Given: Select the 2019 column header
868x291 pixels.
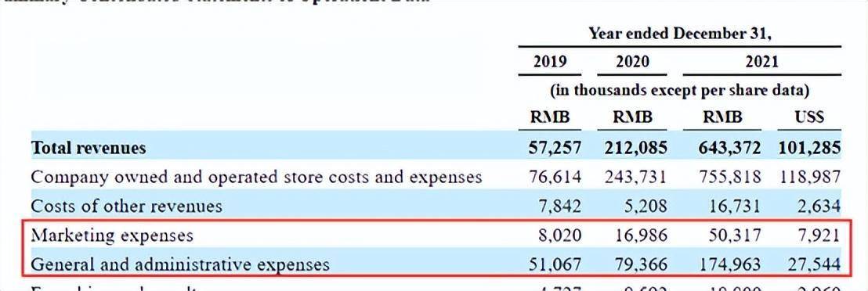Looking at the screenshot, I should pos(550,61).
